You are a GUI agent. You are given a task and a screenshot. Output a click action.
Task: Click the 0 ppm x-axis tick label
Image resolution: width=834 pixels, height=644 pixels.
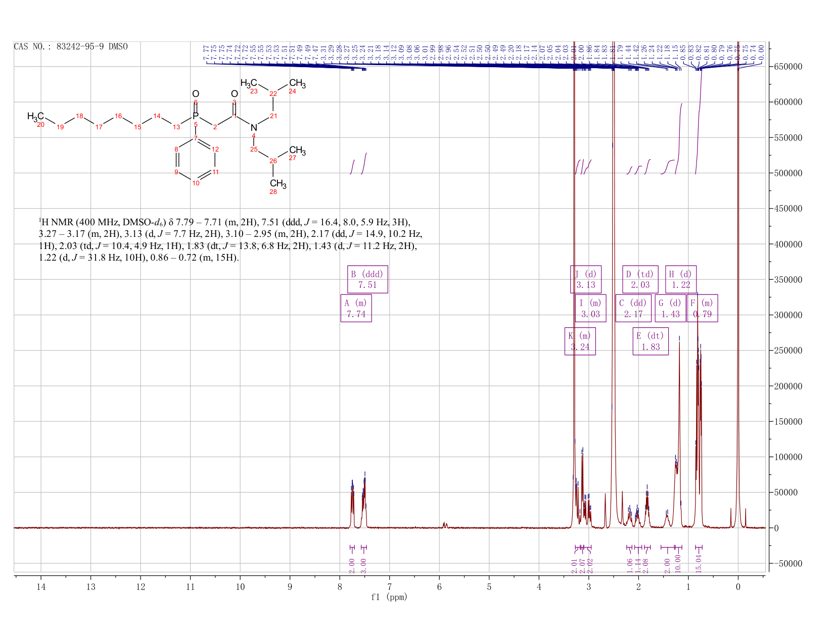pyautogui.click(x=738, y=586)
